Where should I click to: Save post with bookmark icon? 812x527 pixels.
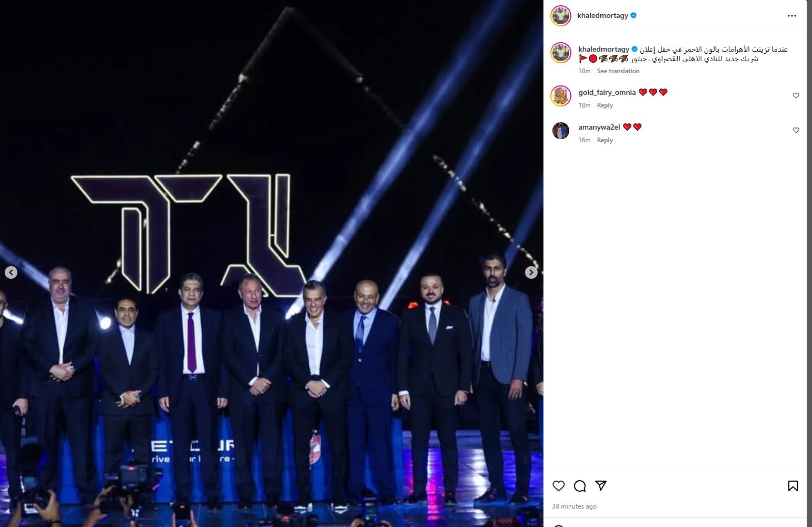click(793, 486)
